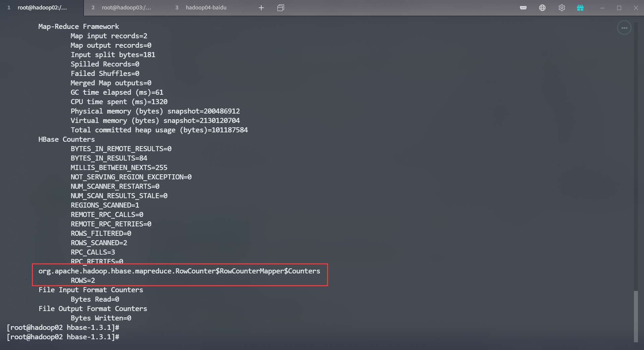
Task: Open the floating three-dot options button
Action: 624,28
